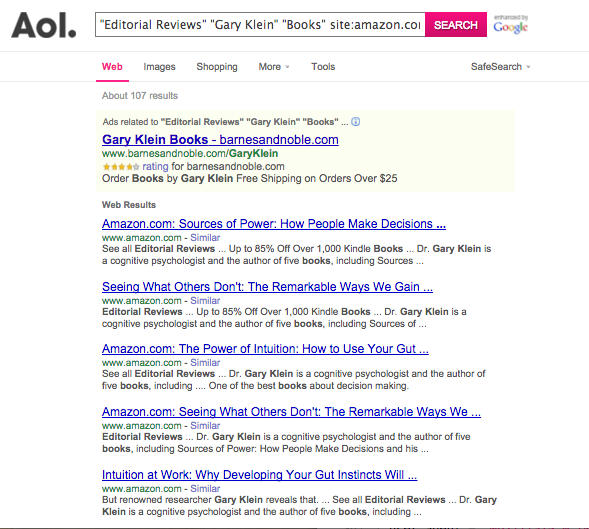The height and width of the screenshot is (529, 589).
Task: Open the Tools menu item
Action: 323,67
